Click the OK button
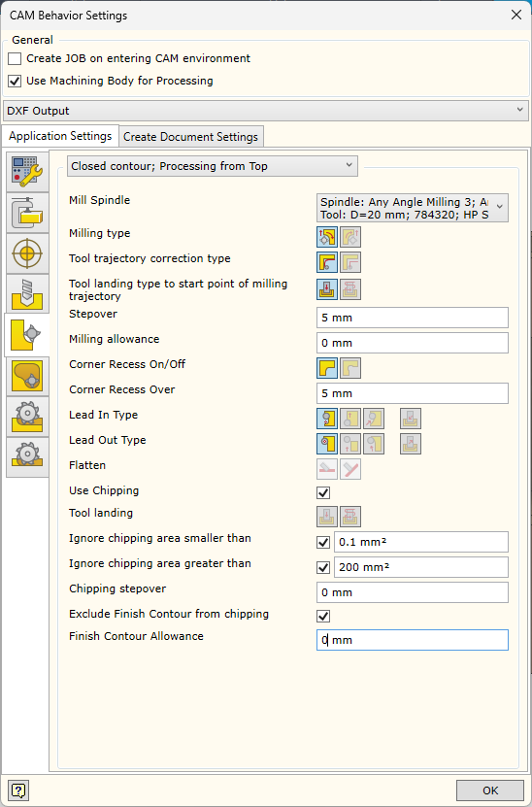532x807 pixels. click(490, 790)
